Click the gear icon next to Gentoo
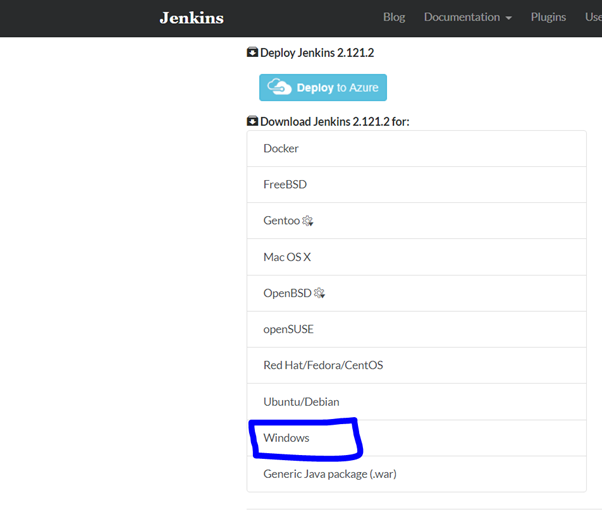 click(x=308, y=221)
